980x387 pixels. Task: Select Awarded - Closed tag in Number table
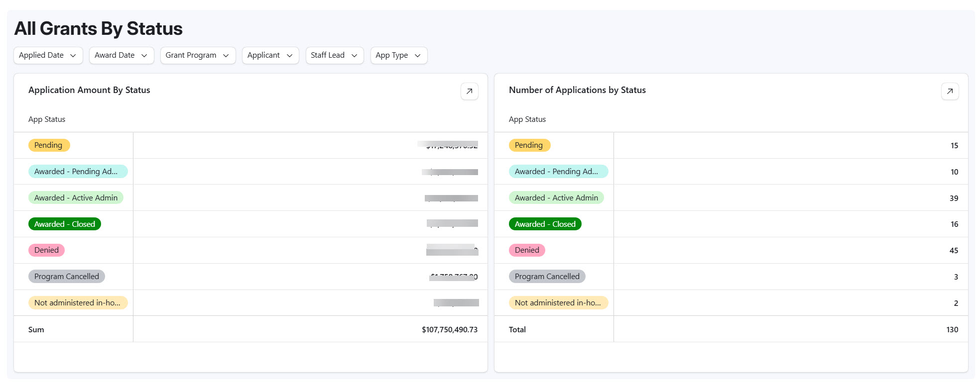(545, 224)
